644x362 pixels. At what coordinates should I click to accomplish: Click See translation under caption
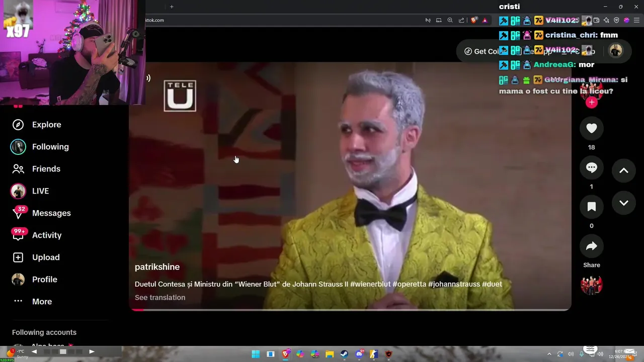160,298
